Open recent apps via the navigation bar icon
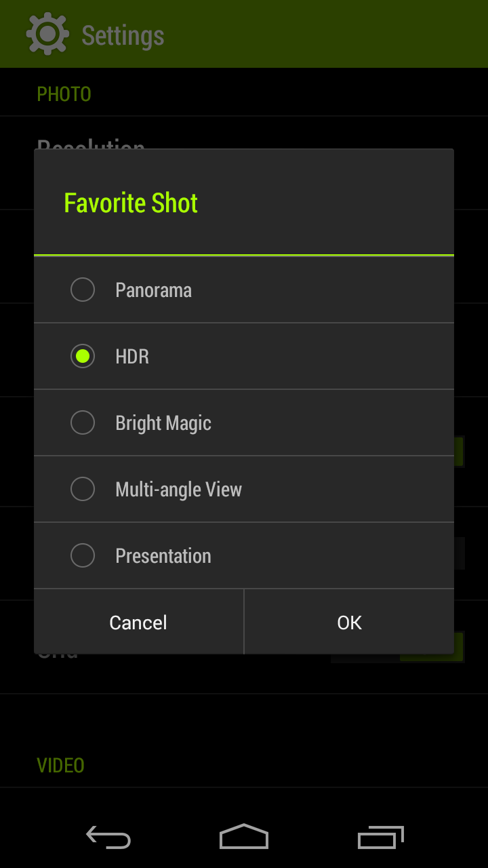Image resolution: width=488 pixels, height=868 pixels. click(380, 837)
